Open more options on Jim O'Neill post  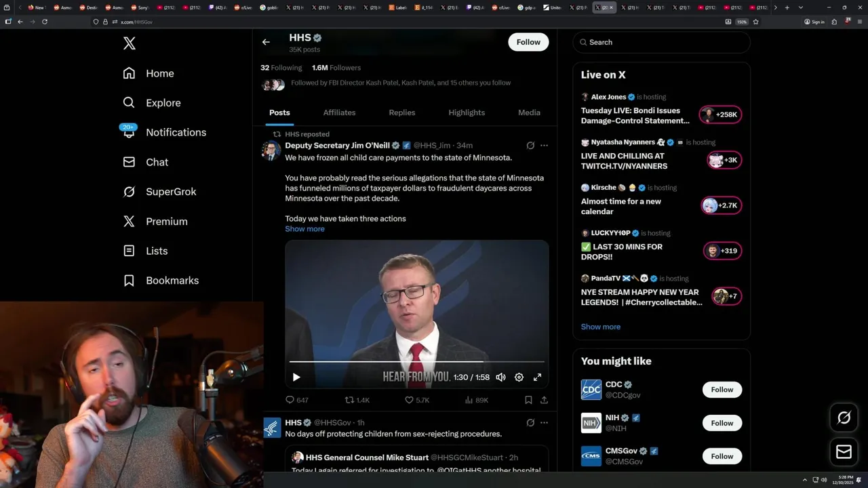(544, 146)
